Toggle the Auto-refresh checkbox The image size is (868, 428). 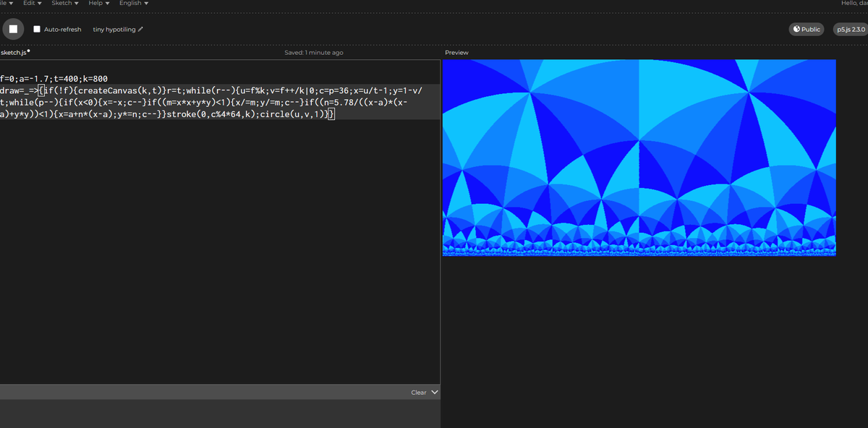point(37,30)
